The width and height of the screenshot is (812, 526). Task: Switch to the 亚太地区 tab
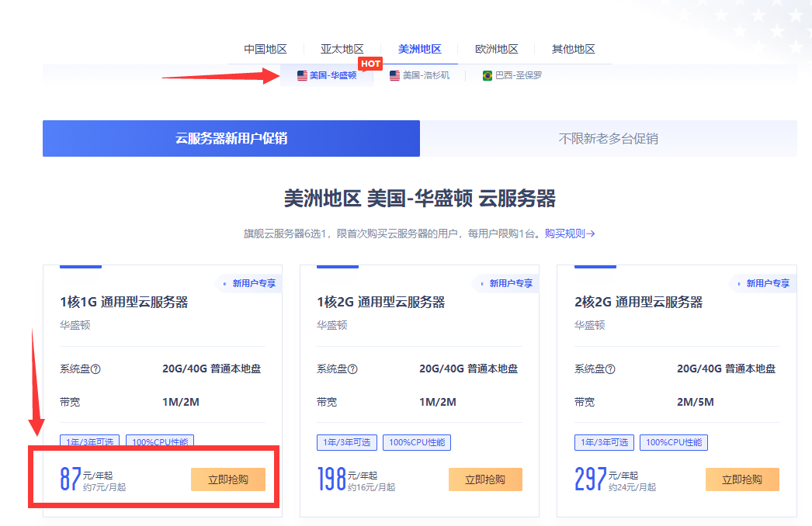tap(342, 49)
